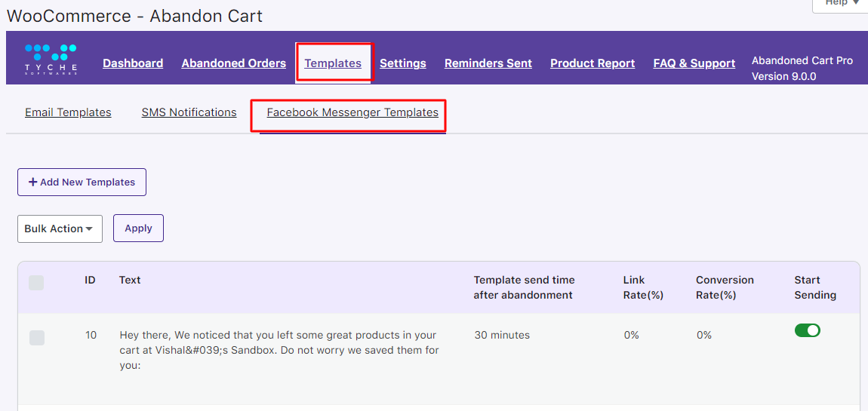Tick the checkbox for template ID 10
Viewport: 868px width, 411px height.
[x=36, y=338]
